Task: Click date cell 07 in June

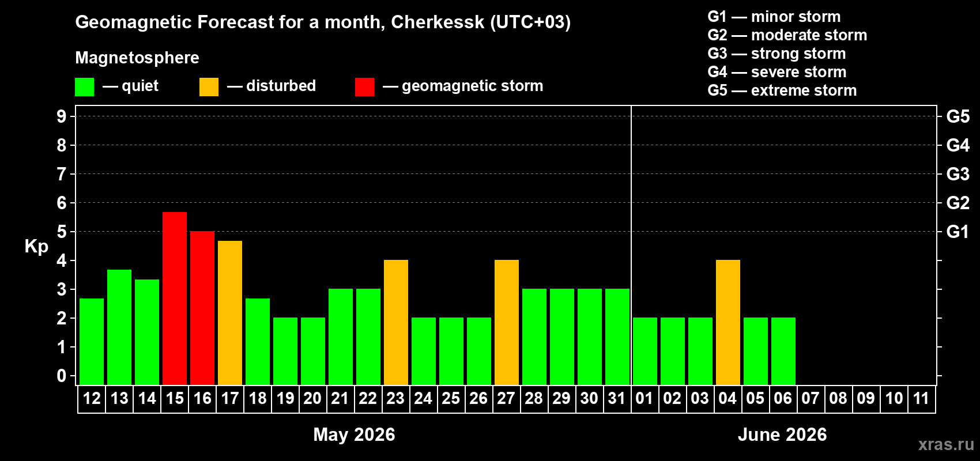Action: pos(811,399)
